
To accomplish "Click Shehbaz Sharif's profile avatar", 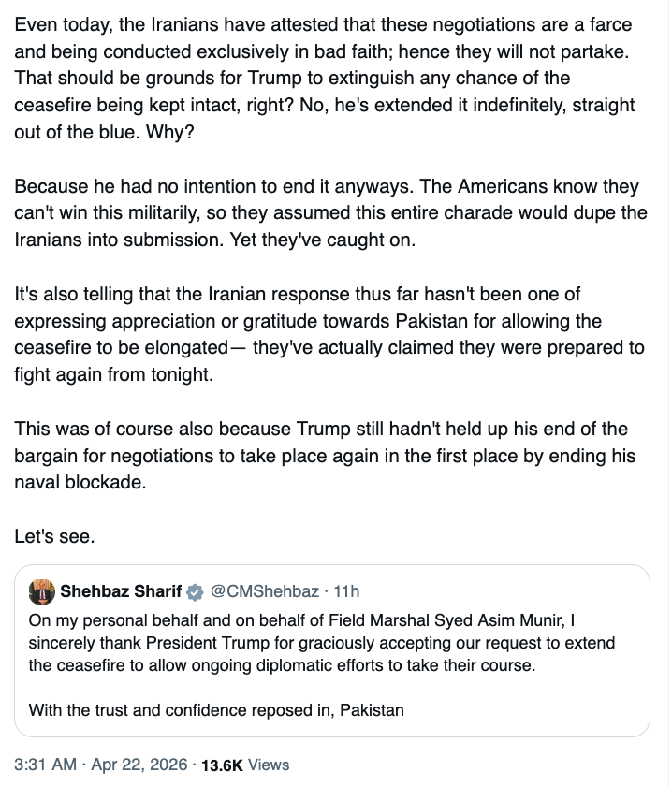I will pyautogui.click(x=41, y=591).
